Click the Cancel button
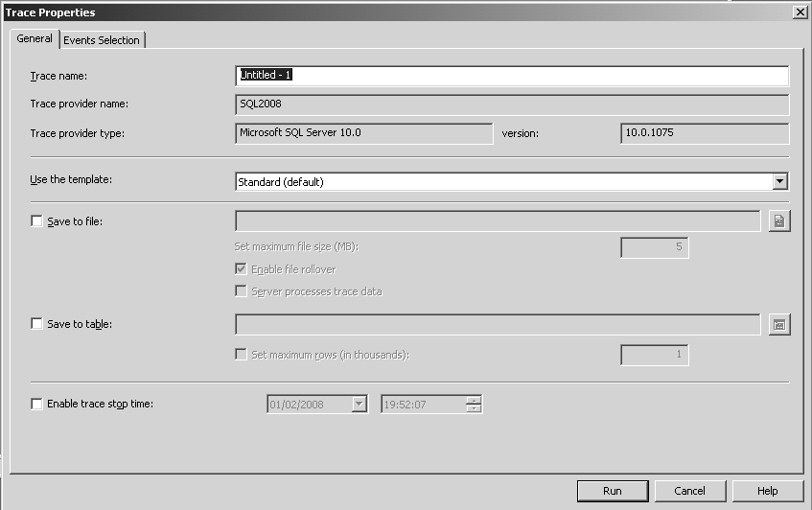812x510 pixels. pyautogui.click(x=690, y=491)
